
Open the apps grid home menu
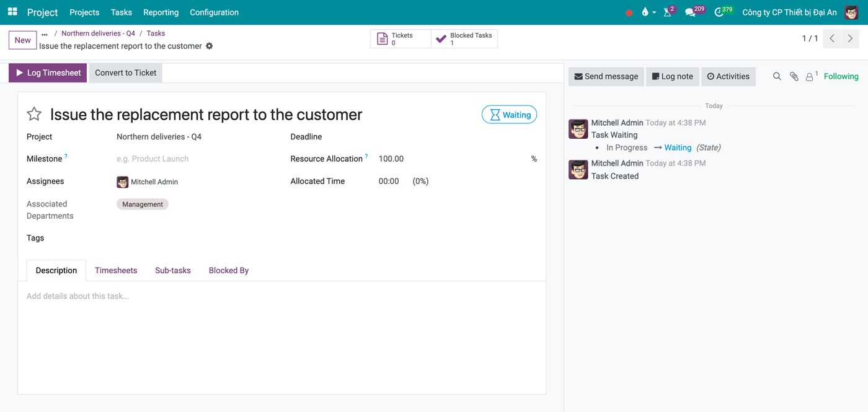pos(12,12)
